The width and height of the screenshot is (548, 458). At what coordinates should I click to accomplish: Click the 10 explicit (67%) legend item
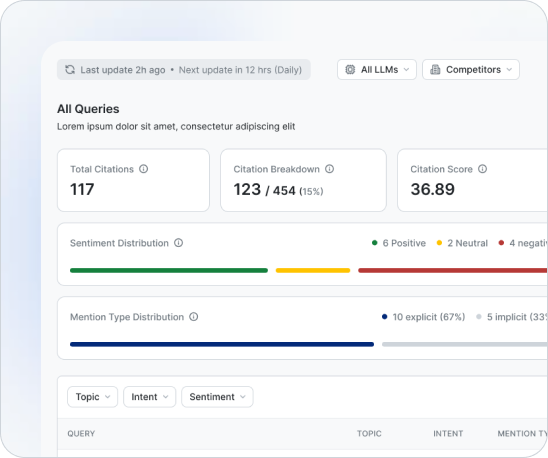(x=423, y=317)
